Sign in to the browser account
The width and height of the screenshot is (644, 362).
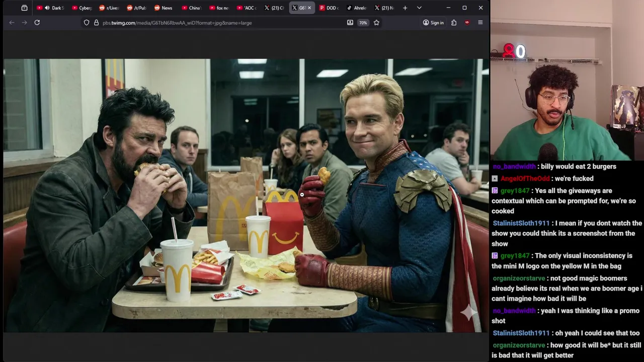click(x=433, y=23)
